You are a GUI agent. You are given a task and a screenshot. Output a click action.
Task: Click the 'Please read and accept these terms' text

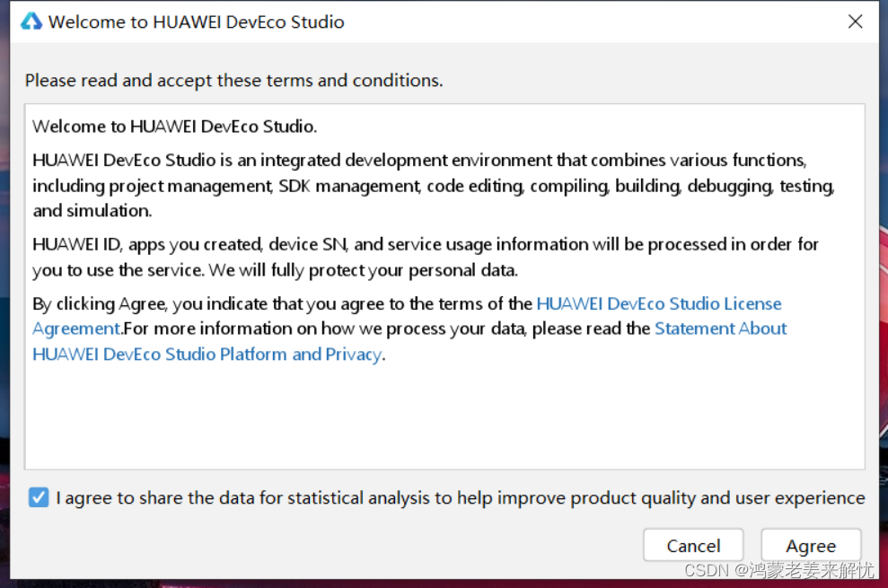[233, 81]
